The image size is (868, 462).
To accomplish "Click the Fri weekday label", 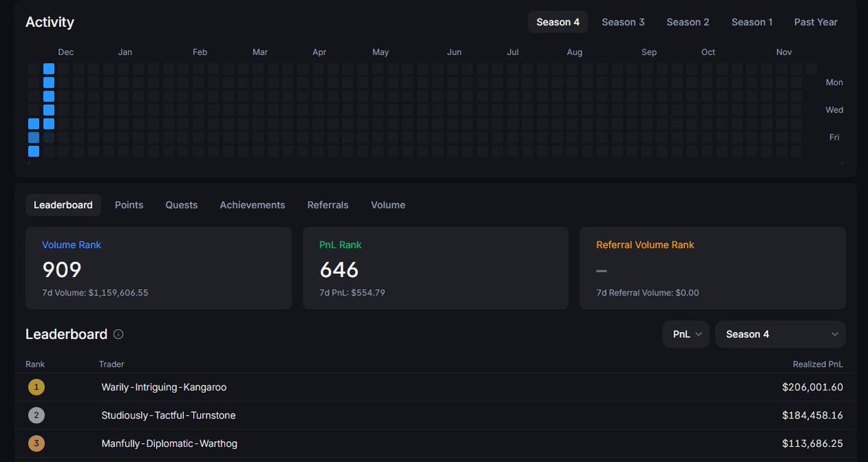I will (834, 137).
